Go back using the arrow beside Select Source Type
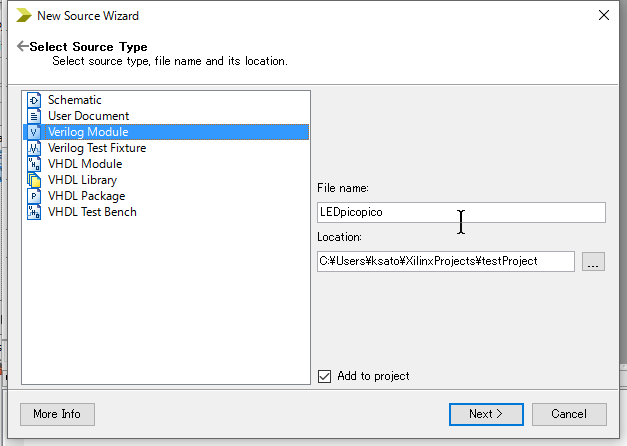This screenshot has width=627, height=446. [x=22, y=46]
